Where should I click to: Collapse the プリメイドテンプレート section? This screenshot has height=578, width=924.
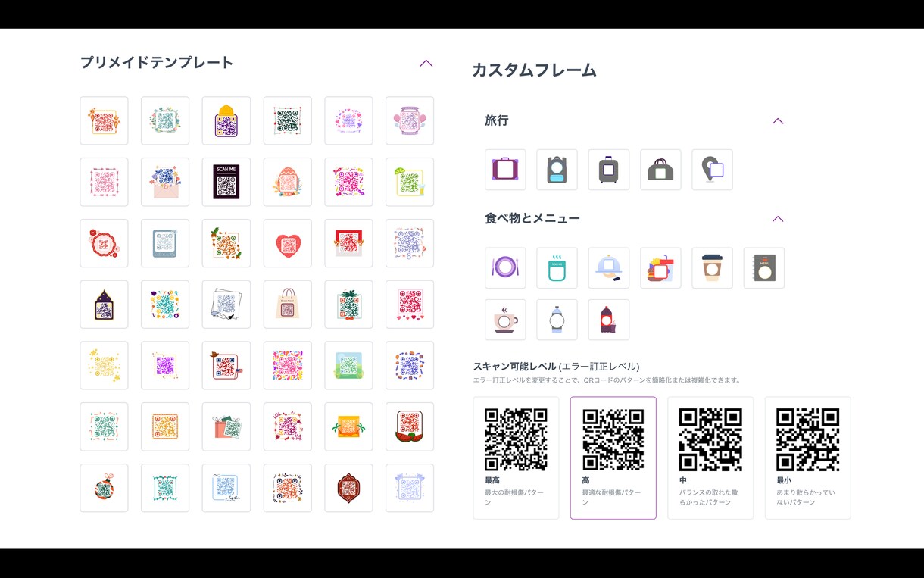pos(426,64)
